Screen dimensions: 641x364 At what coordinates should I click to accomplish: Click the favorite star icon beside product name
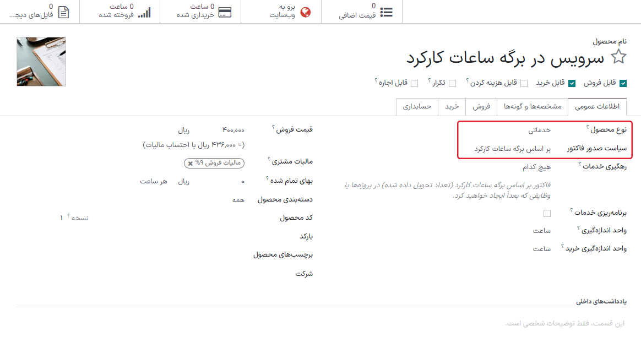click(619, 57)
